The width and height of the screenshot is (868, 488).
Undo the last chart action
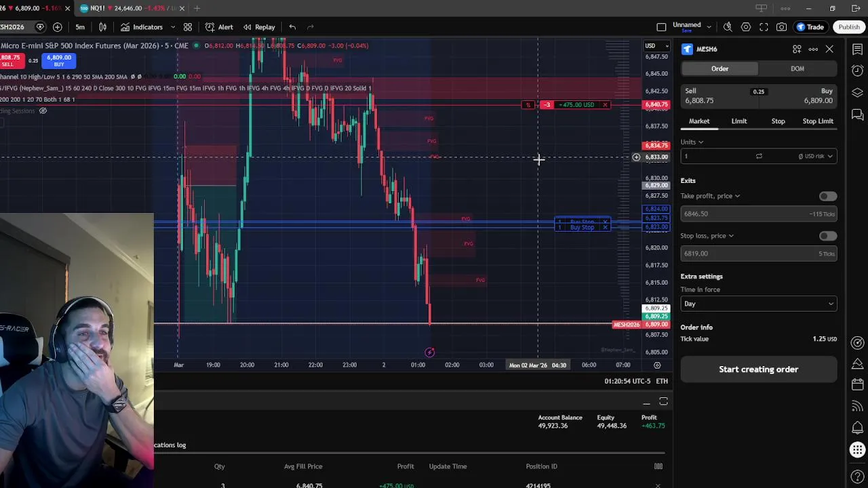(x=292, y=27)
